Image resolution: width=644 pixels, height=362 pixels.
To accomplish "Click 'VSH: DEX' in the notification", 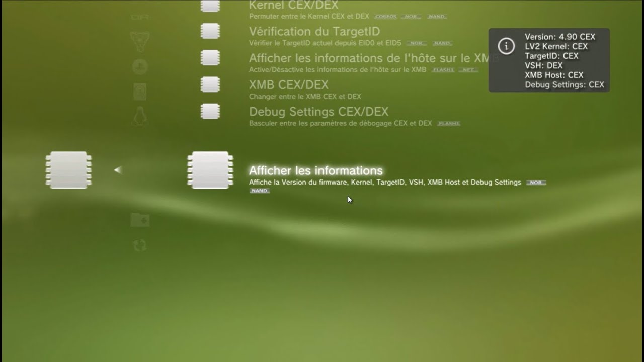I will 544,65.
